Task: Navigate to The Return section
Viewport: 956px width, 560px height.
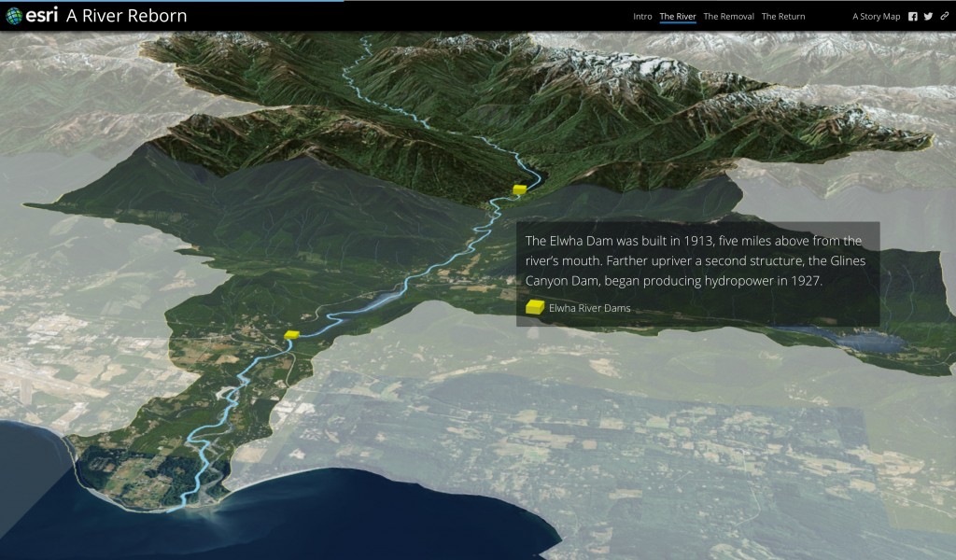Action: click(783, 17)
